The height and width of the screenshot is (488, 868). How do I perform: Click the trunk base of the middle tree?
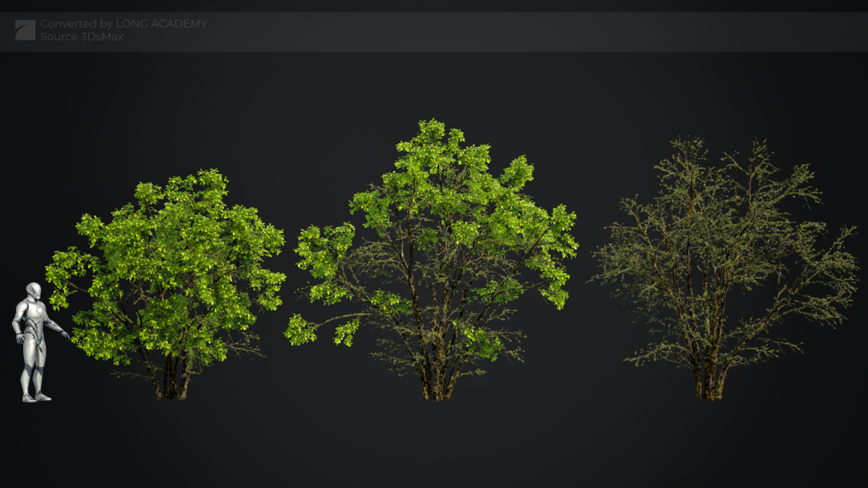point(438,388)
